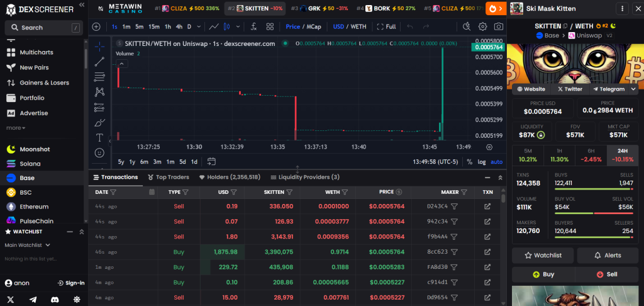Switch chart denomination to WETH
Image resolution: width=644 pixels, height=306 pixels.
(x=358, y=26)
